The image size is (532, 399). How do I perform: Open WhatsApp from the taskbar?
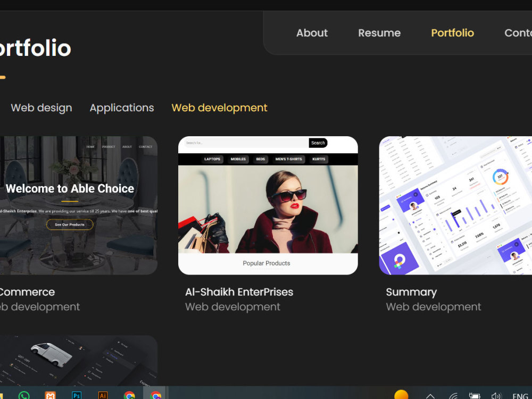(x=24, y=395)
